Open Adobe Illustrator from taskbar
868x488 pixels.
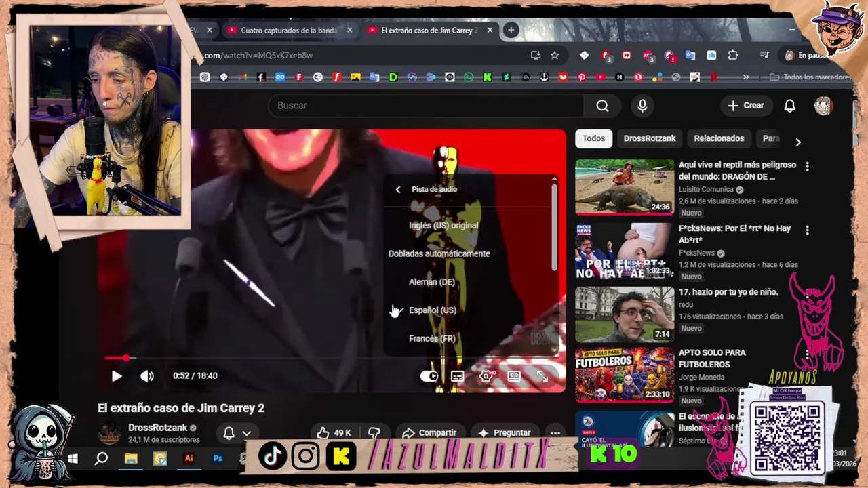189,459
